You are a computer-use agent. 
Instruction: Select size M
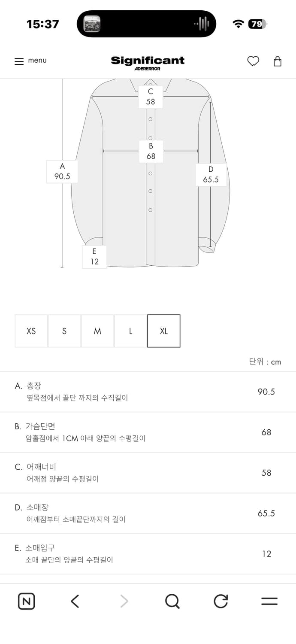click(x=97, y=331)
